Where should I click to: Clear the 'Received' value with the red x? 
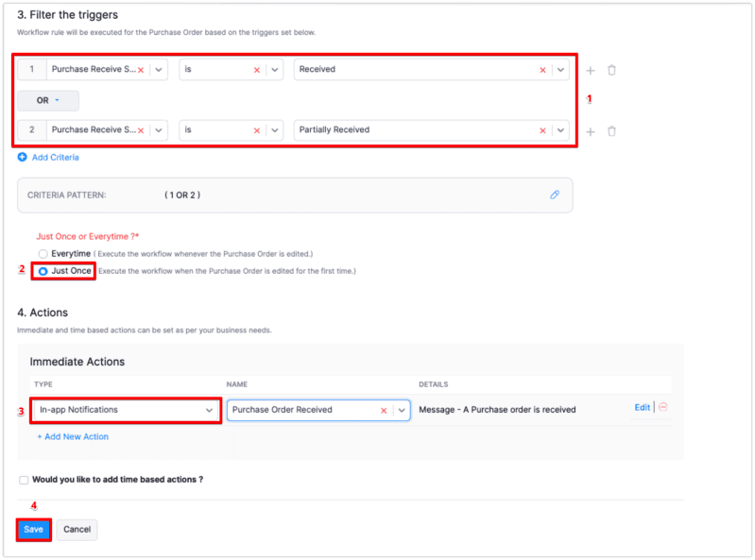click(542, 70)
